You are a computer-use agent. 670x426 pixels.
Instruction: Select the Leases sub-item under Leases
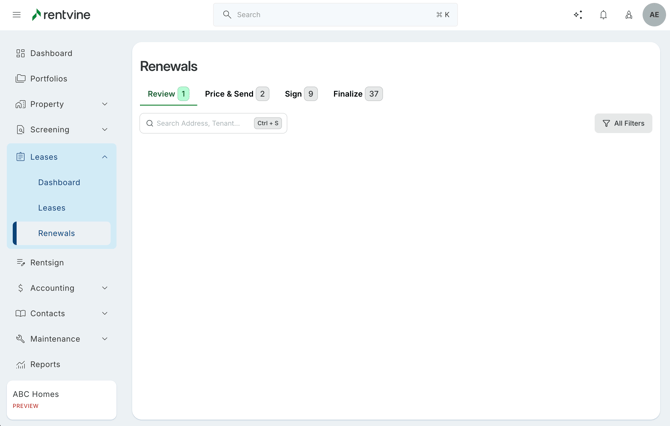coord(52,208)
